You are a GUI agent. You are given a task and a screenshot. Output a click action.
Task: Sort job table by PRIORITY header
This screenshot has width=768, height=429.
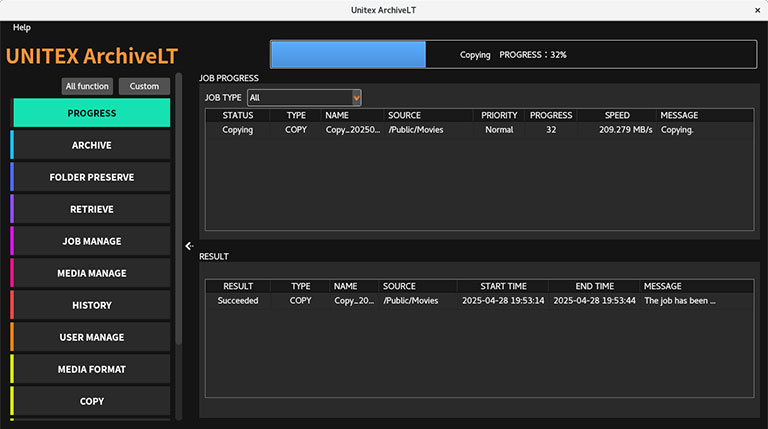pyautogui.click(x=499, y=116)
